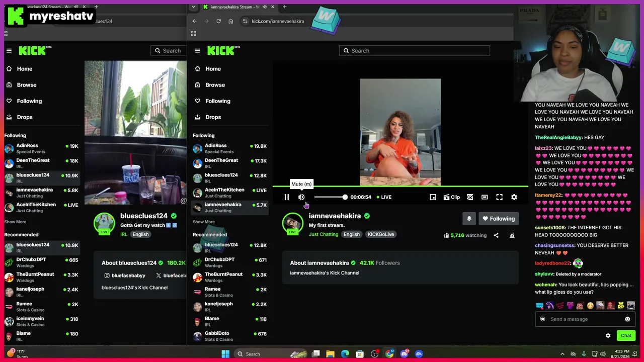Open bluefasebabyy Instagram link in back window

pos(124,276)
